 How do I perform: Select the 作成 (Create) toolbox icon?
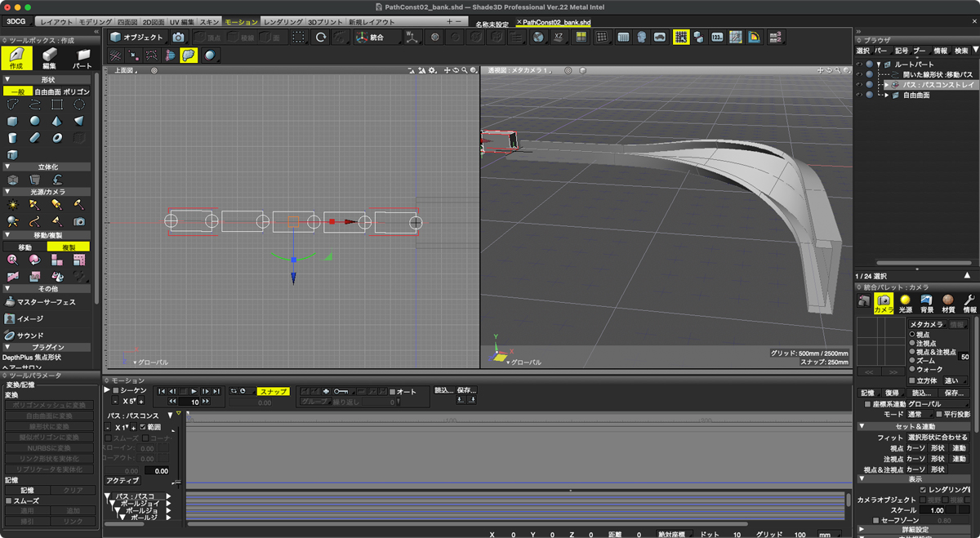tap(16, 58)
